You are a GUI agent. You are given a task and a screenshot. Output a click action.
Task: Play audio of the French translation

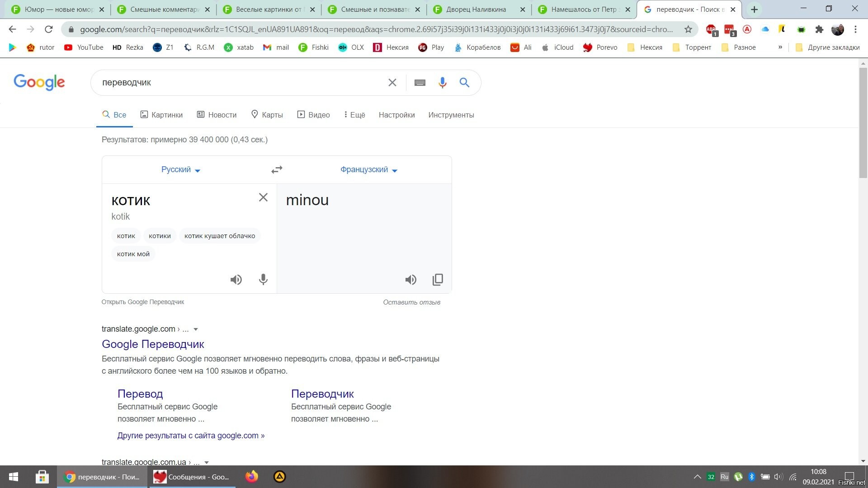410,280
